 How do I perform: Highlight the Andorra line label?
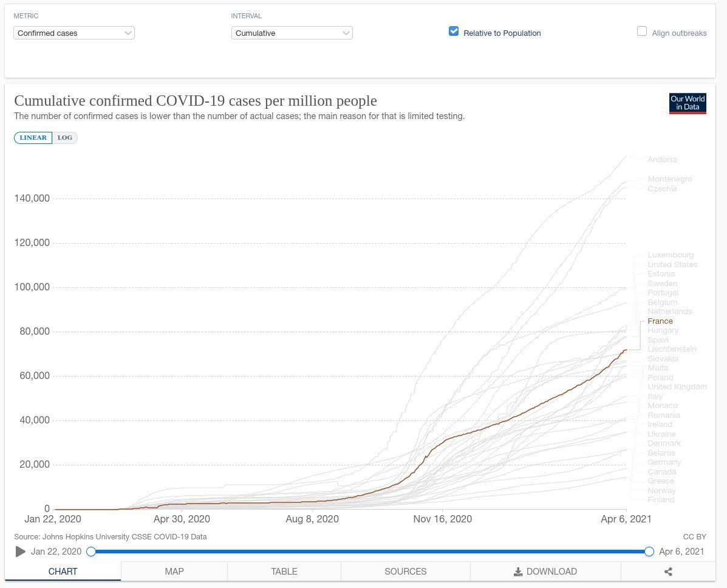662,160
